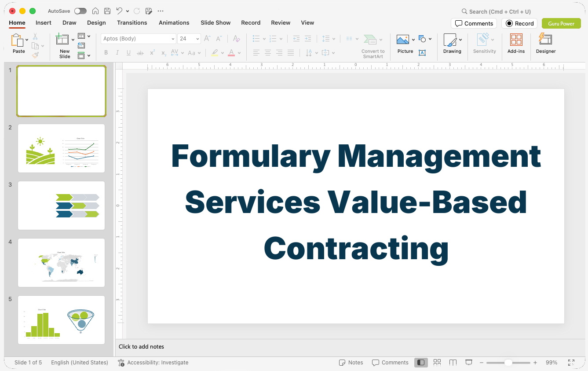
Task: Open the Add-ins gallery
Action: point(516,40)
